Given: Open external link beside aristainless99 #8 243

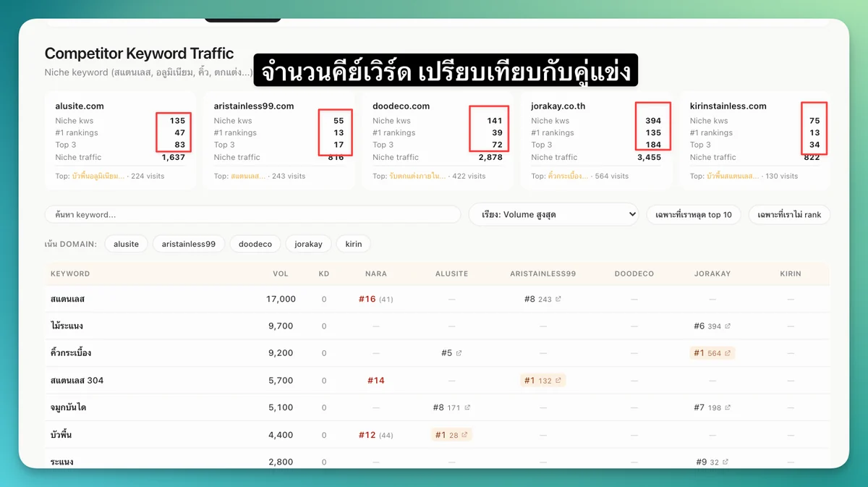Looking at the screenshot, I should click(559, 299).
